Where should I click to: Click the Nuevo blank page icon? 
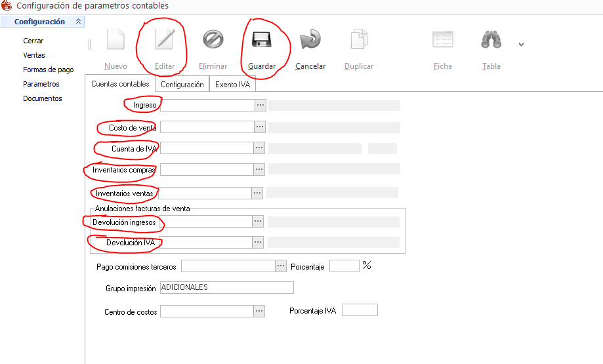point(115,40)
